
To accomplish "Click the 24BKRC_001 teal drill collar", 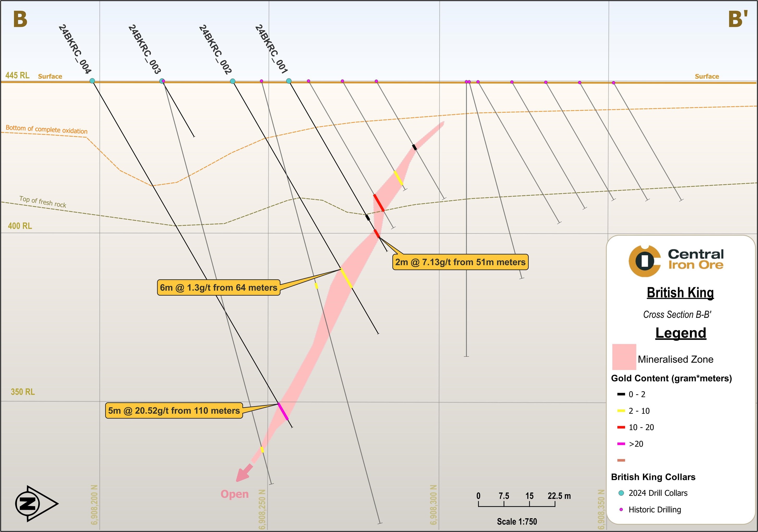I will 288,81.
